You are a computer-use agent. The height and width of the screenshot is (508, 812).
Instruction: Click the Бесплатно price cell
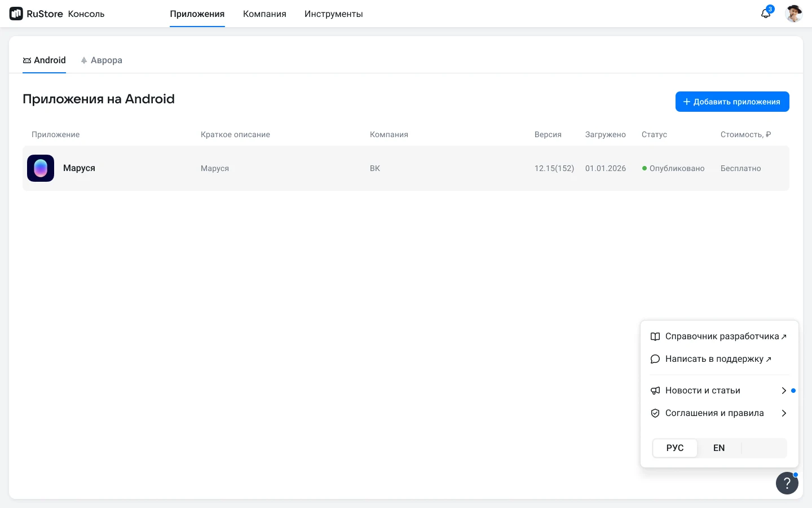pos(741,168)
